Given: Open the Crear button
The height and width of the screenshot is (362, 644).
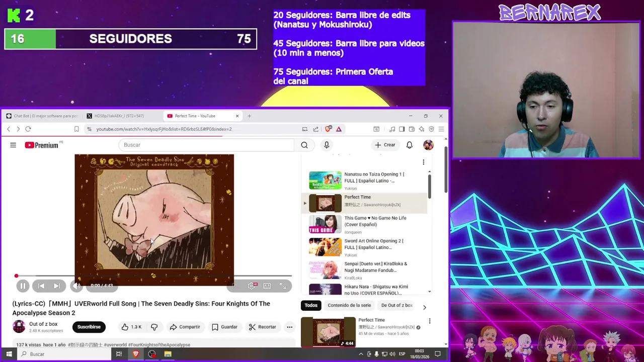Looking at the screenshot, I should pos(385,145).
